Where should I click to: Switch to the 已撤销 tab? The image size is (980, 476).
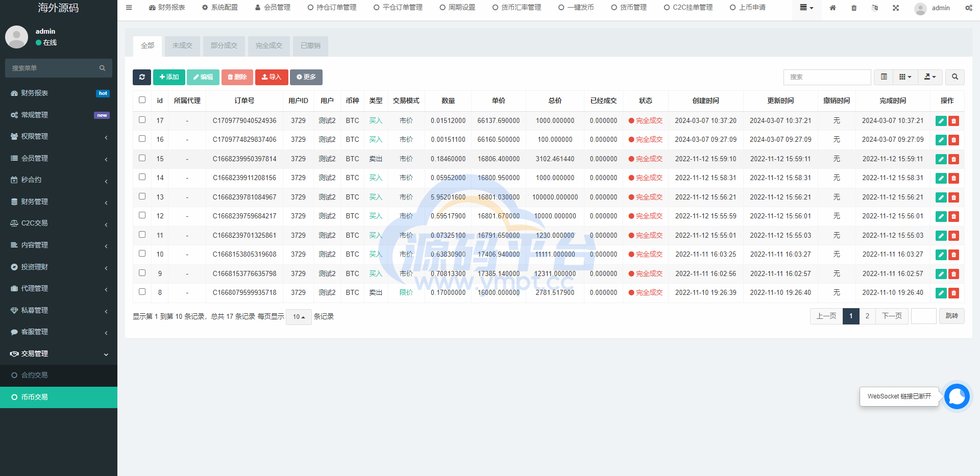310,46
